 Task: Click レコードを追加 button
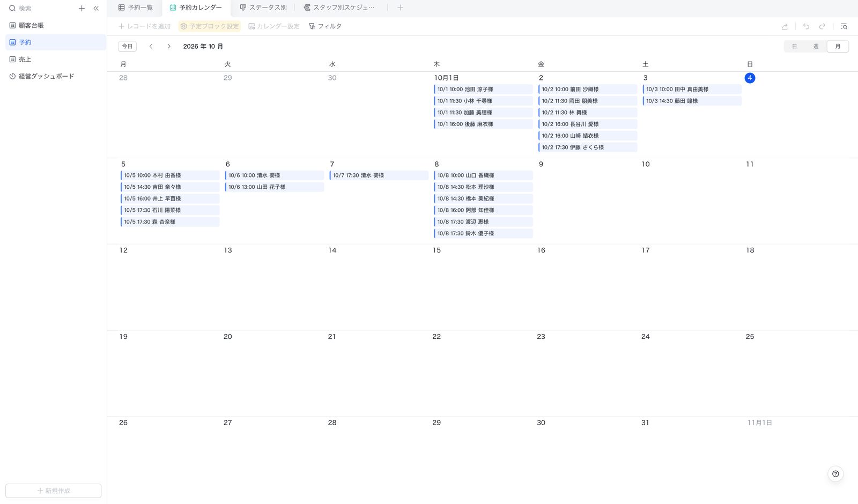click(144, 26)
